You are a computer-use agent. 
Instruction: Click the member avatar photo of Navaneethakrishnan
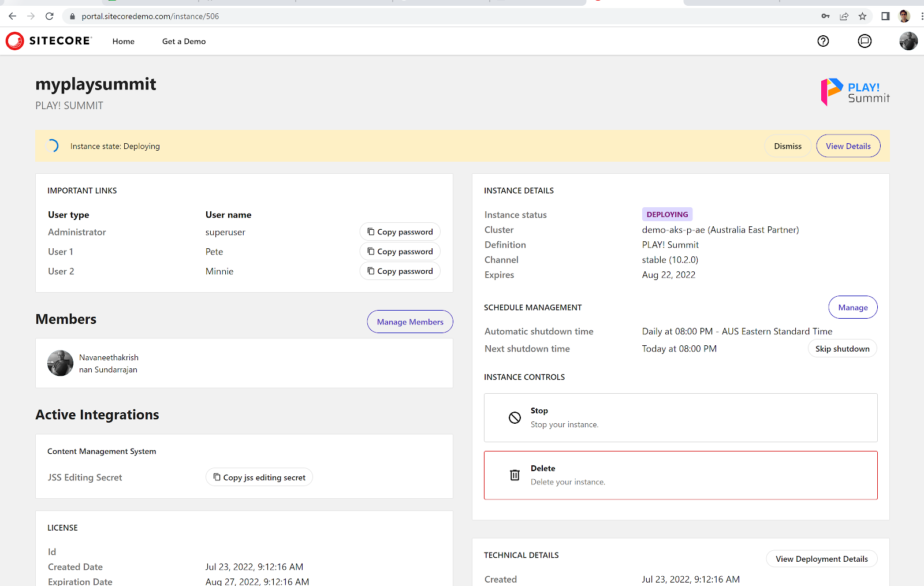click(60, 363)
